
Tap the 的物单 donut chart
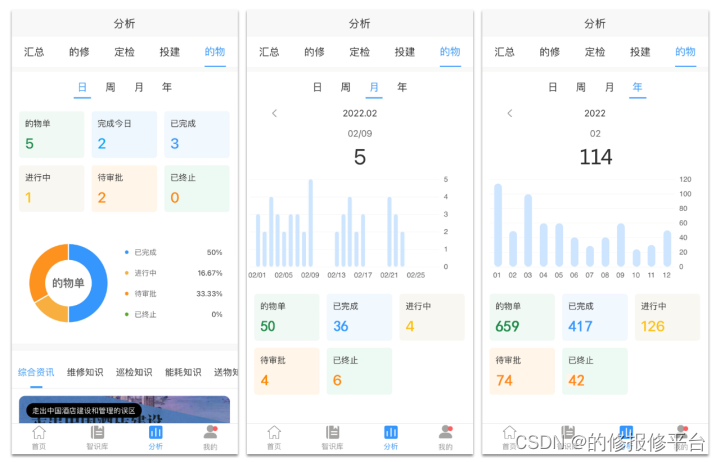pos(68,283)
